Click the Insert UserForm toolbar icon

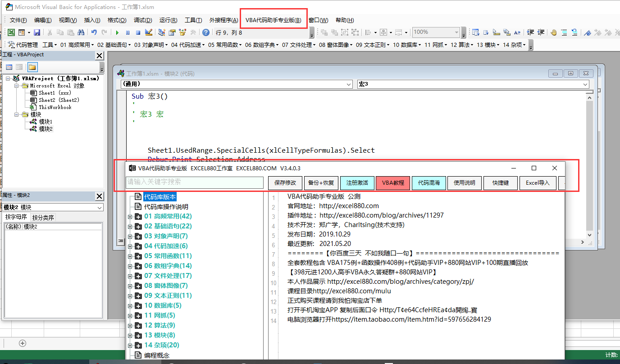21,32
